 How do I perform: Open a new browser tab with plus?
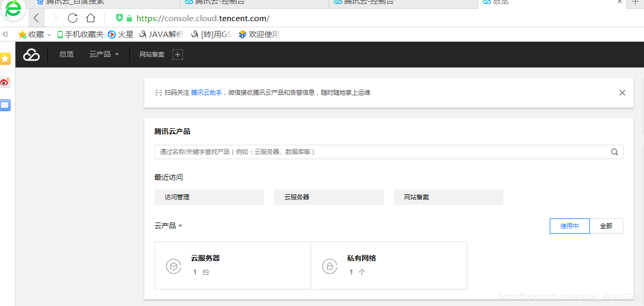tap(636, 3)
